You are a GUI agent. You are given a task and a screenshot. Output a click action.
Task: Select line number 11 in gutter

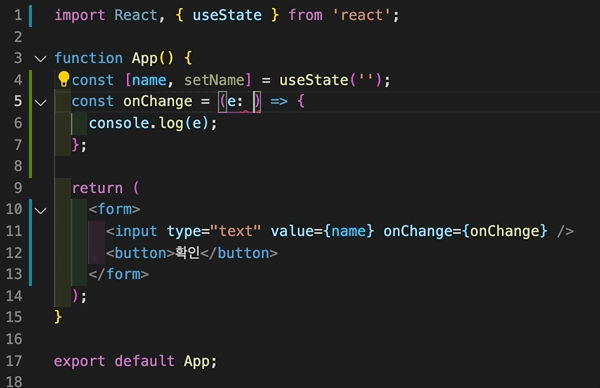tap(14, 231)
